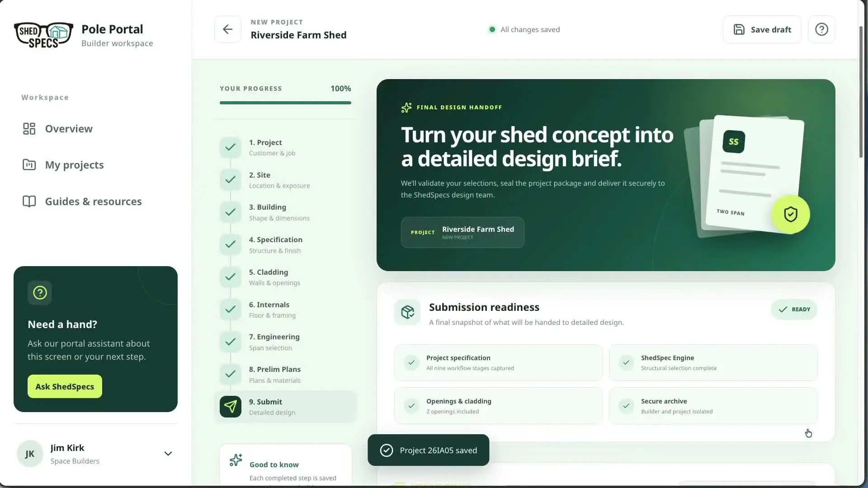The image size is (868, 488).
Task: Open step 6. Internals
Action: coord(285,310)
